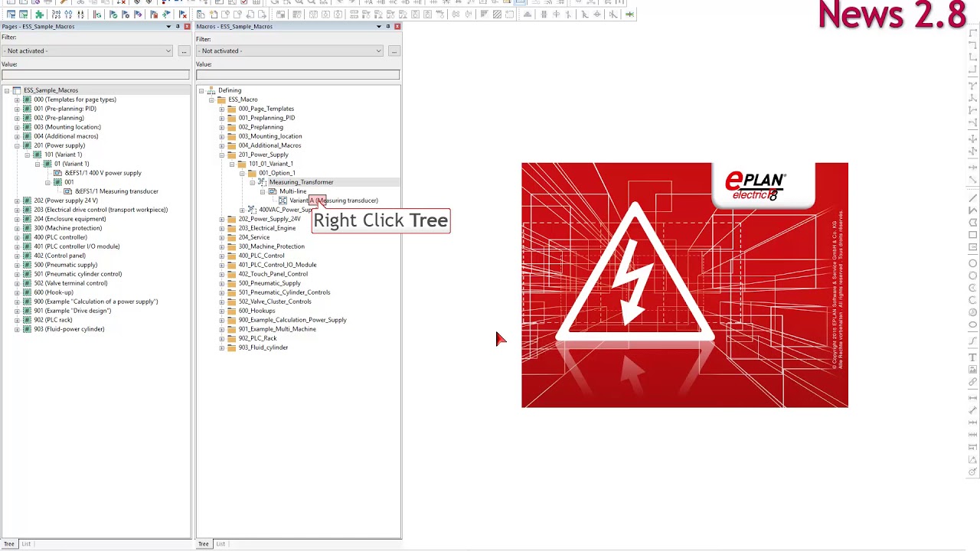Open the Pages panel title dropdown arrow
Image resolution: width=980 pixels, height=551 pixels.
pyautogui.click(x=168, y=27)
